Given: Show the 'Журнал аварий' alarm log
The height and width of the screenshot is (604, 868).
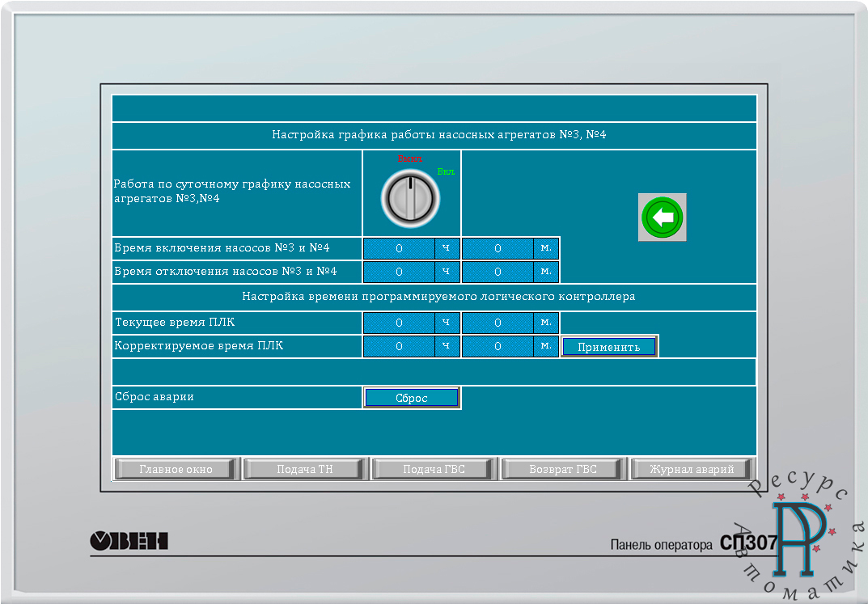Looking at the screenshot, I should point(692,469).
